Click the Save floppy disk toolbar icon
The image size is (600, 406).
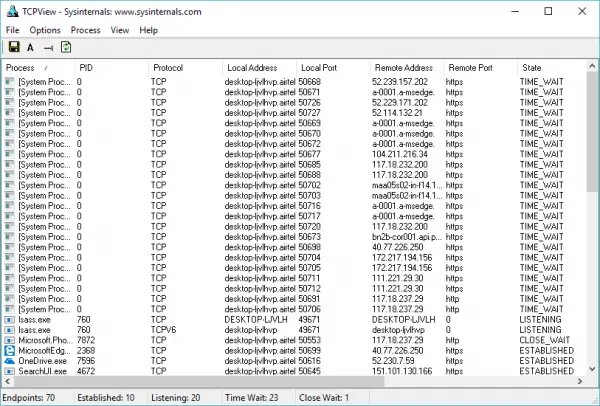point(14,47)
